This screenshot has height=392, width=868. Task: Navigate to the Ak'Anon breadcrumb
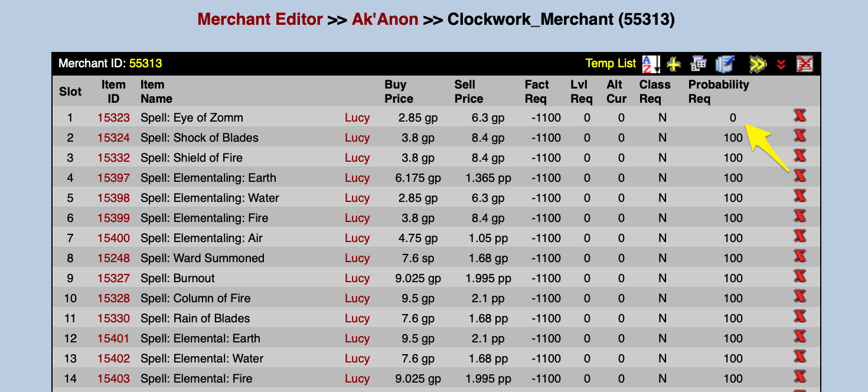pos(385,19)
